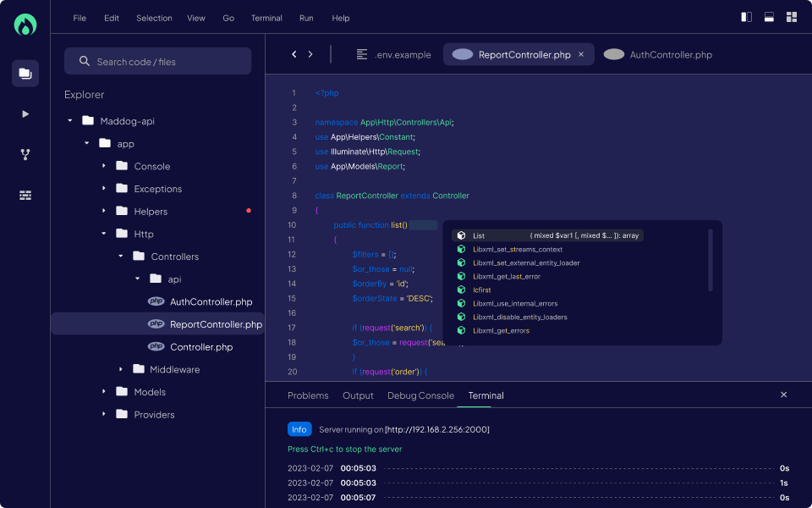Expand the Middleware folder
Viewport: 812px width, 508px height.
tap(121, 369)
